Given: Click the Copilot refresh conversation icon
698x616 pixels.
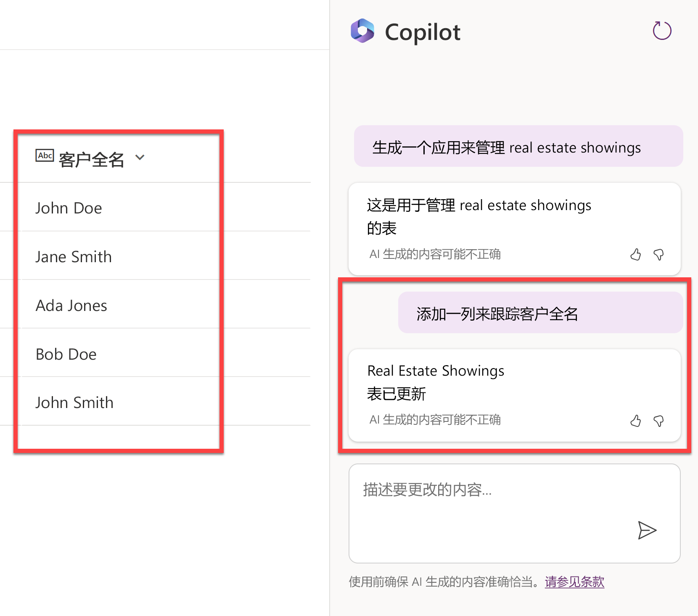Looking at the screenshot, I should [x=662, y=31].
